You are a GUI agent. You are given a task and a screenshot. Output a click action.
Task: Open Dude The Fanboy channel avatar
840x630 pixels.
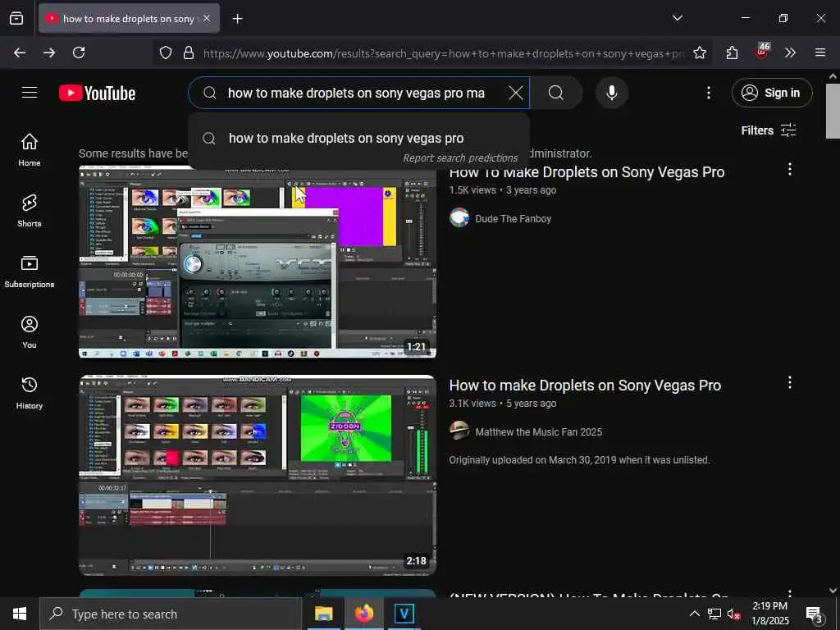coord(459,218)
